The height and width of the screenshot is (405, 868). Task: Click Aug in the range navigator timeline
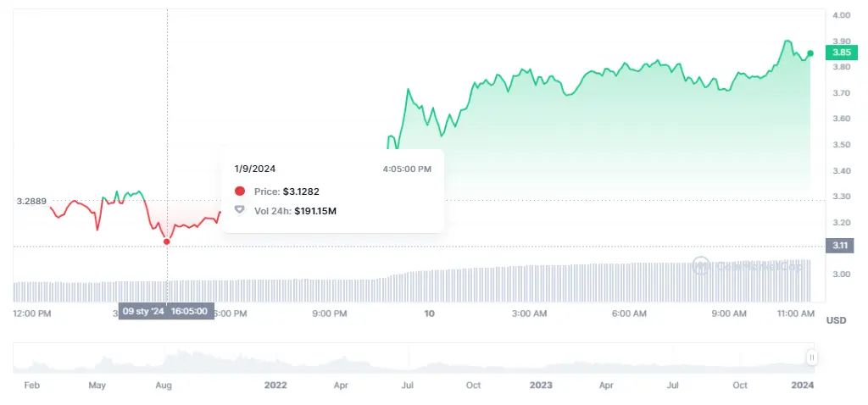coord(164,385)
